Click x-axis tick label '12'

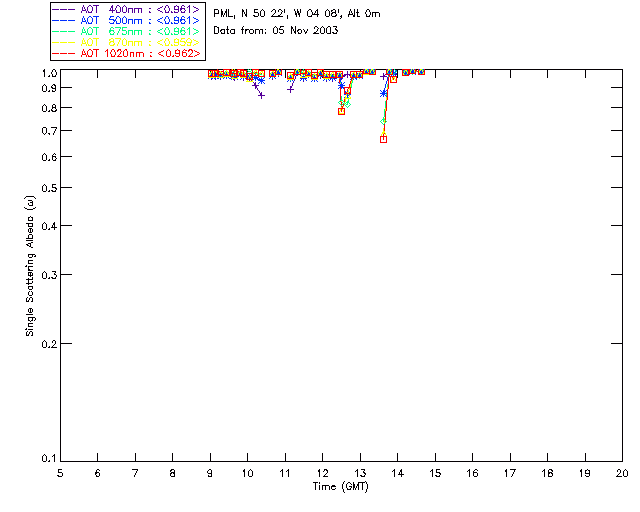tap(322, 473)
